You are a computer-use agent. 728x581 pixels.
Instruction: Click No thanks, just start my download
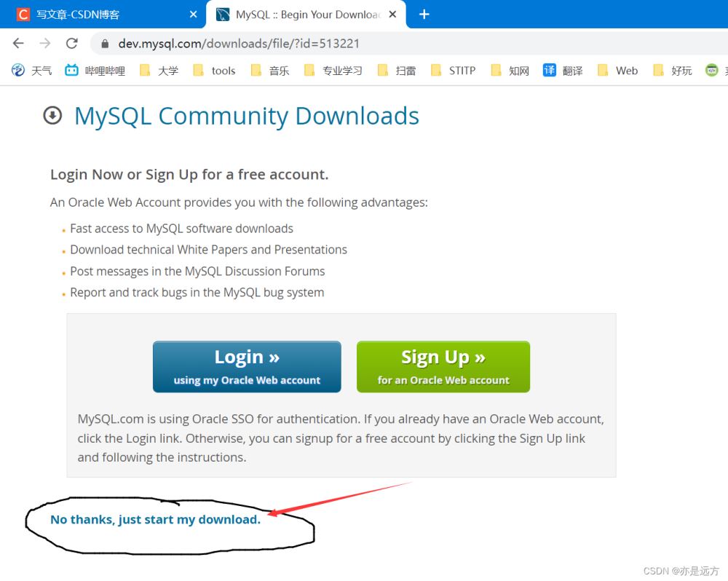(155, 520)
